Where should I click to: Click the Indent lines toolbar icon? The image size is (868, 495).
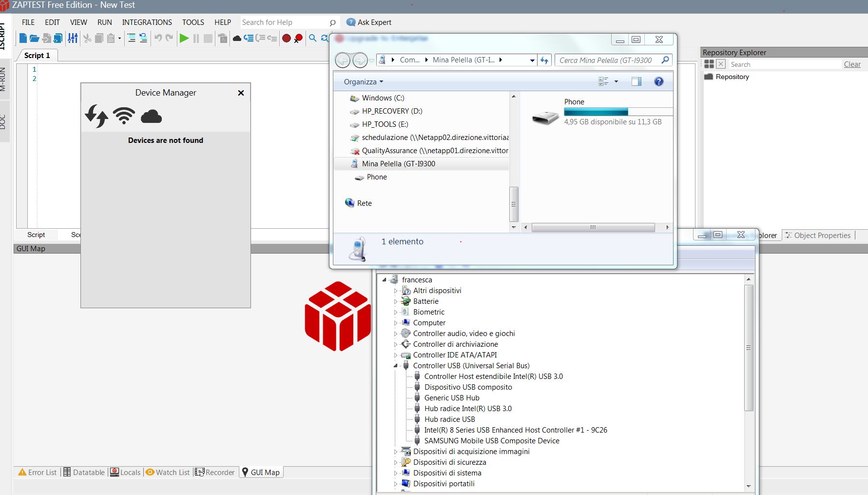tap(132, 38)
